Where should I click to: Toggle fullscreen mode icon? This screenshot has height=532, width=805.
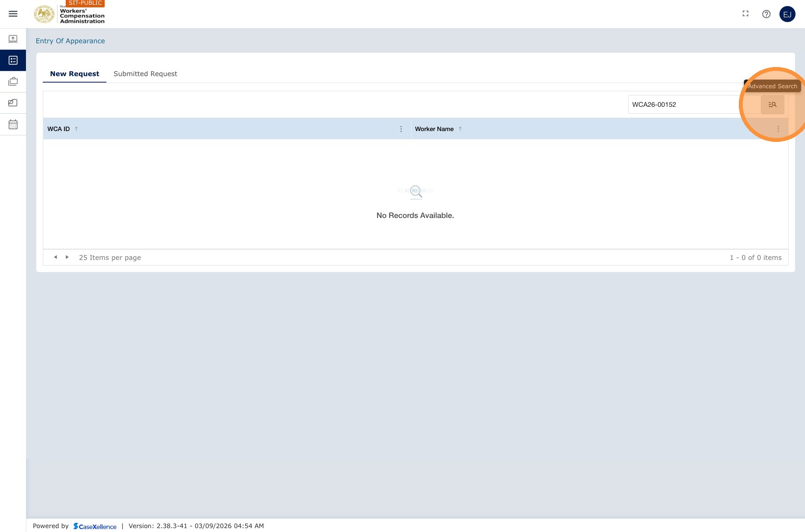[745, 14]
